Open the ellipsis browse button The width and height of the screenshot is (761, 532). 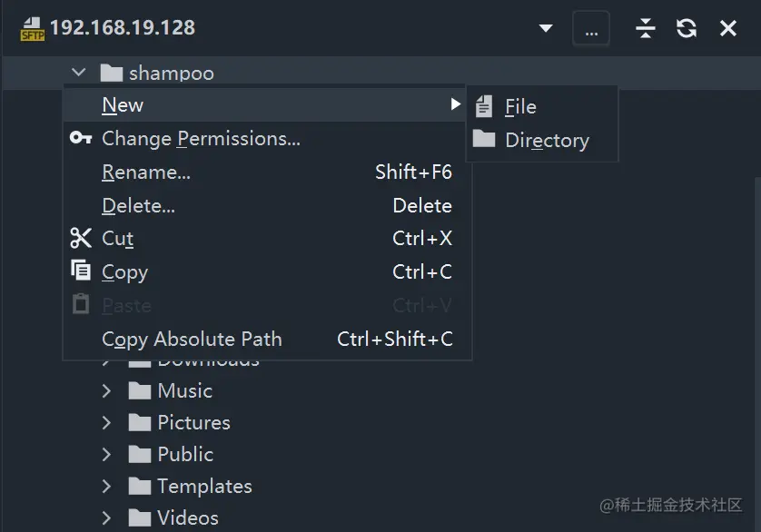coord(591,28)
